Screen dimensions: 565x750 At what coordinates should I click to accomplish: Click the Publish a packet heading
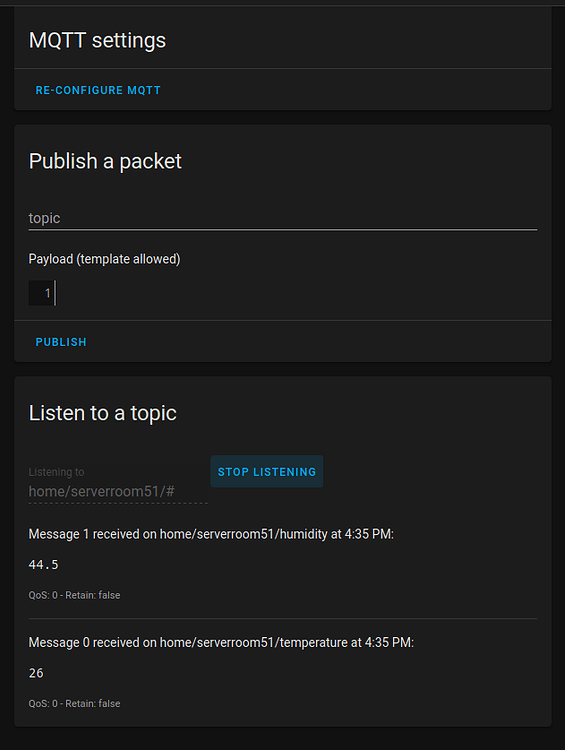[x=105, y=161]
